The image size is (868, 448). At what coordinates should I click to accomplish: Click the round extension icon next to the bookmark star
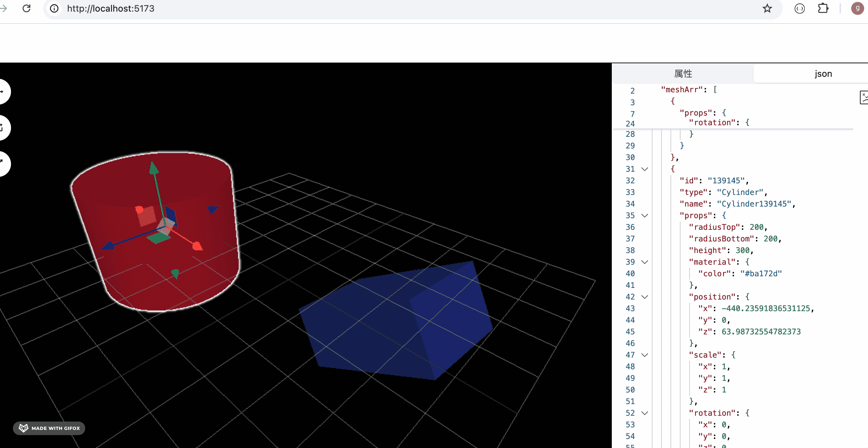[x=800, y=8]
